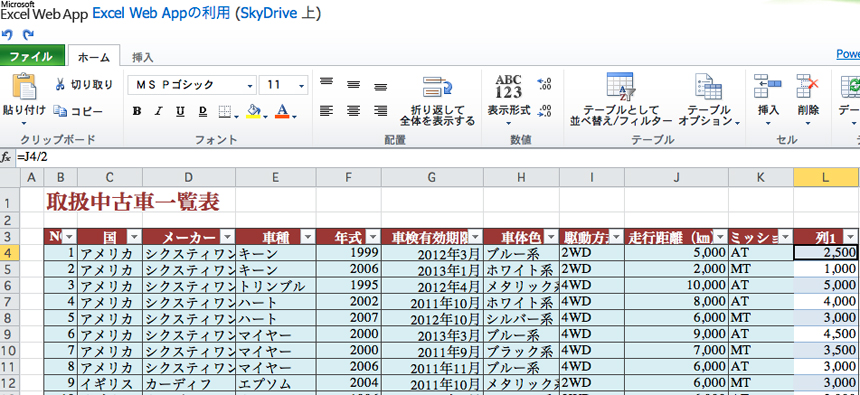Copy selection with コピー
The image size is (860, 395).
[78, 111]
